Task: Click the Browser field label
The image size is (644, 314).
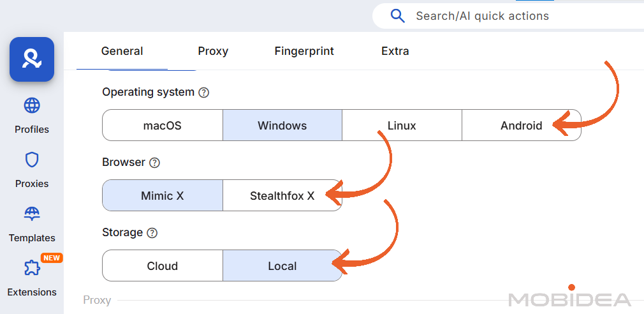Action: [124, 162]
